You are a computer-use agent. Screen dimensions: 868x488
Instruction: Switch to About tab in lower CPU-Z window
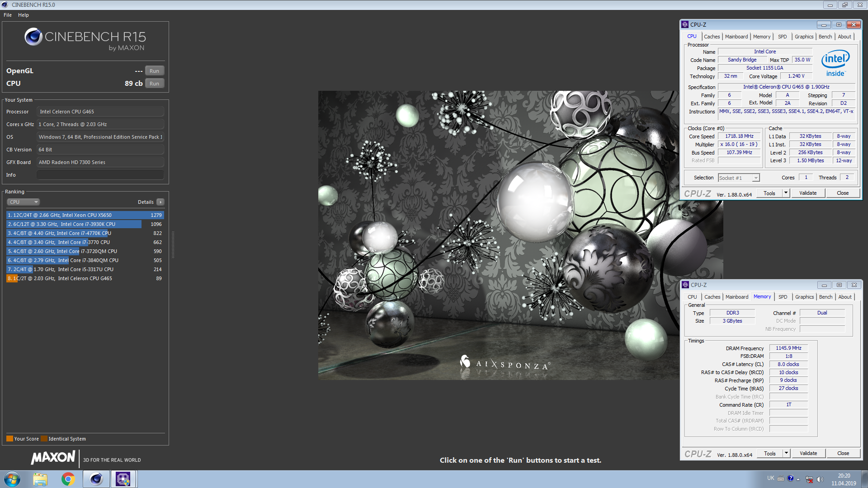[x=845, y=297]
